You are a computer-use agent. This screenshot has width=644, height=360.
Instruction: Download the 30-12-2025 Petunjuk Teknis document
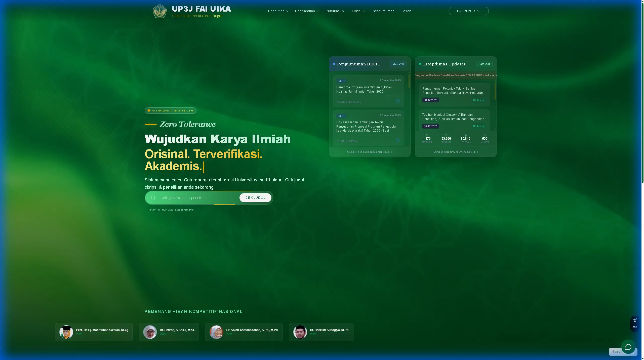[478, 100]
